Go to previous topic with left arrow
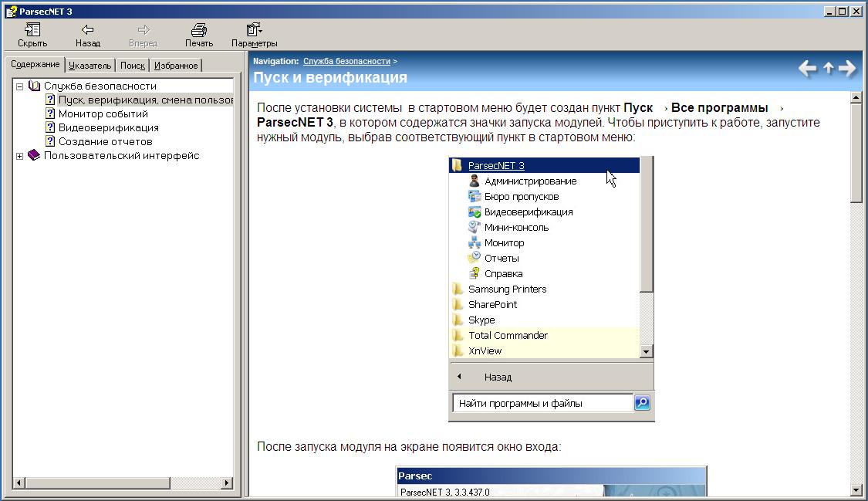The height and width of the screenshot is (501, 868). (x=807, y=69)
